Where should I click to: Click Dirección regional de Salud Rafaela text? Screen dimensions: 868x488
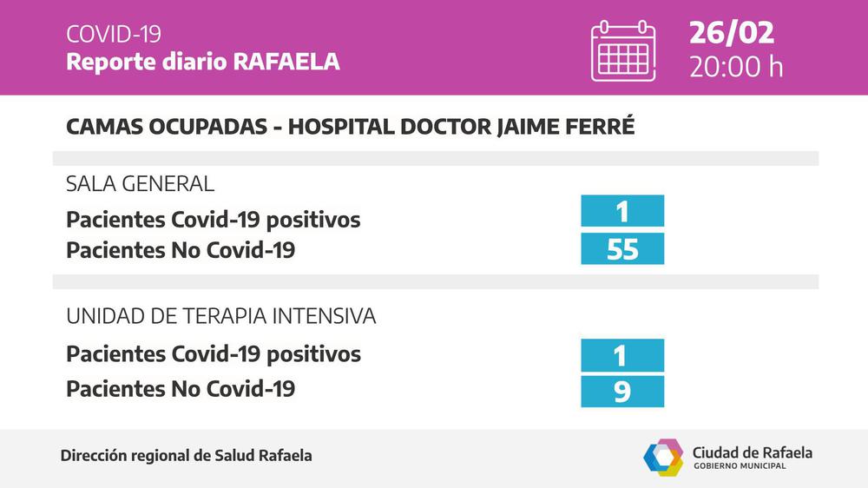tap(186, 456)
